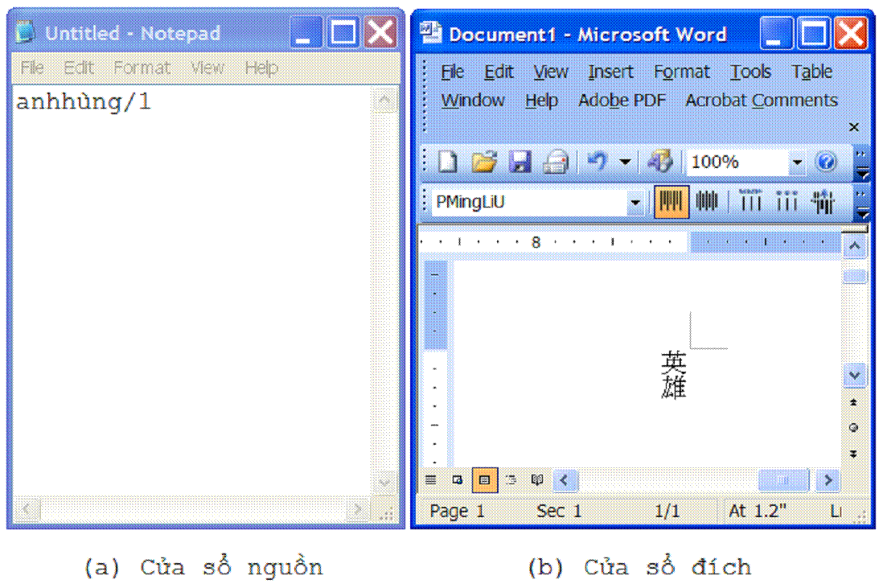This screenshot has width=883, height=588.
Task: Click the Select Browse Object round button
Action: point(853,428)
